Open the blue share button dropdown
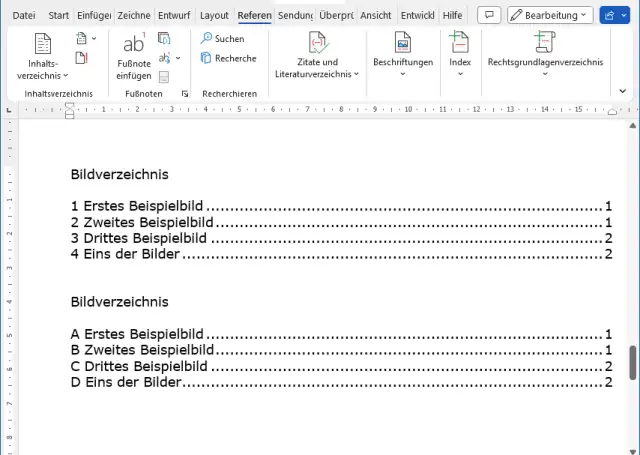Screen dimensions: 640x455 [x=615, y=15]
